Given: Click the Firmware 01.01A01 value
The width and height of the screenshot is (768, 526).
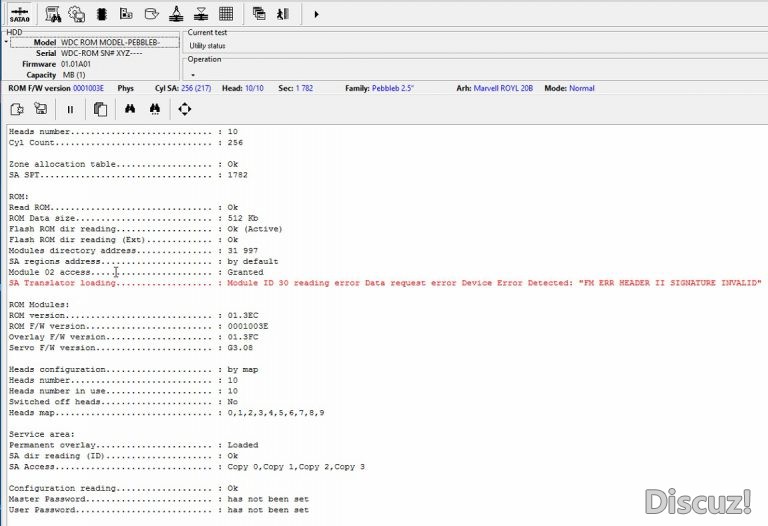Looking at the screenshot, I should click(76, 64).
